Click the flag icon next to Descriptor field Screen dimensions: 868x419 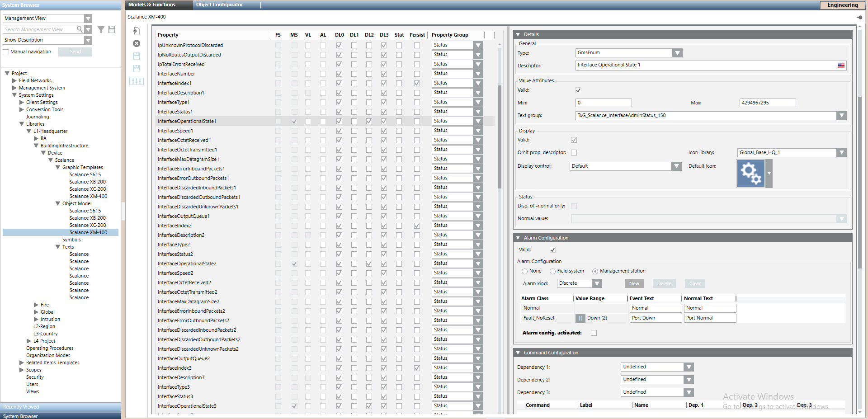point(841,65)
